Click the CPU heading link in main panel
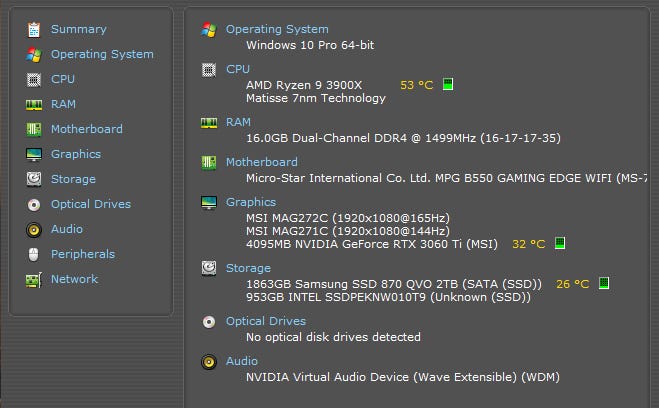Screen dimensions: 659x408 238,69
